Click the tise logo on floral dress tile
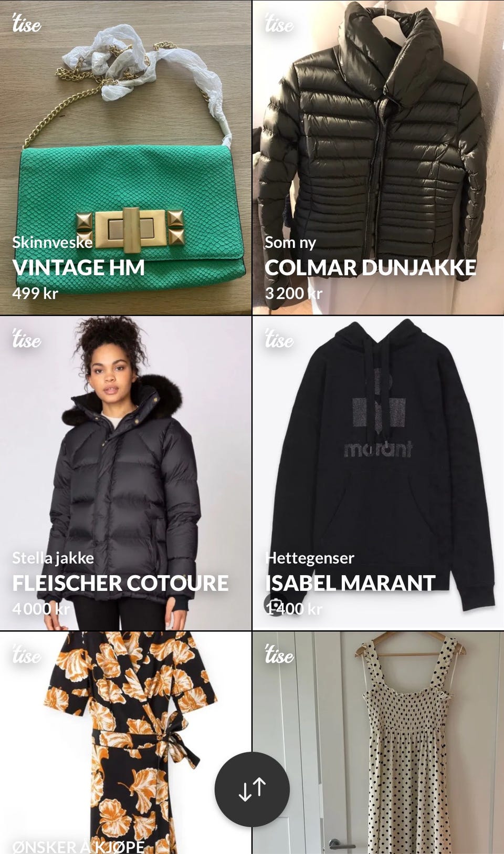This screenshot has height=854, width=504. (26, 654)
